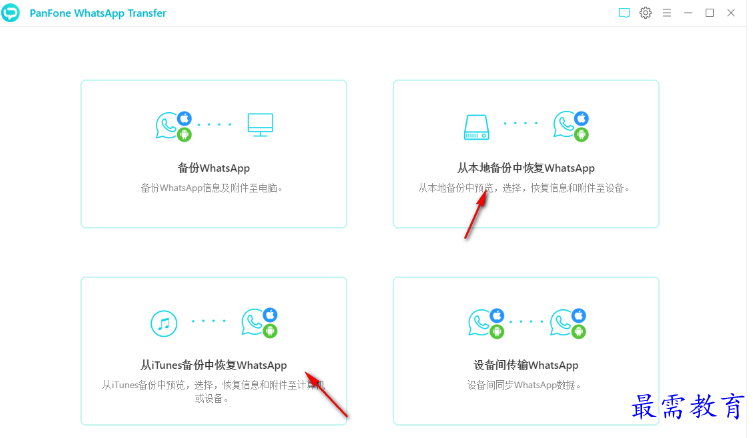Click the description under 从本地备份中恢复WhatsApp
The height and width of the screenshot is (438, 753).
(x=523, y=188)
